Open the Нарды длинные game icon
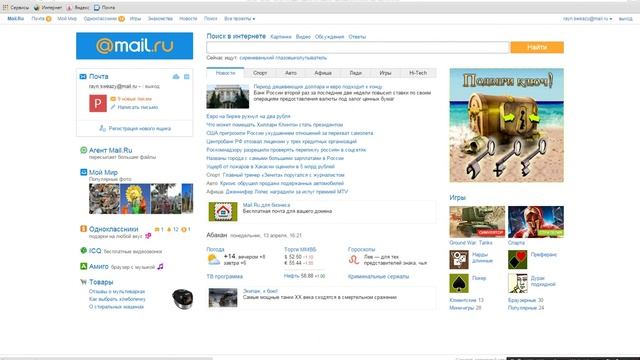 (459, 260)
